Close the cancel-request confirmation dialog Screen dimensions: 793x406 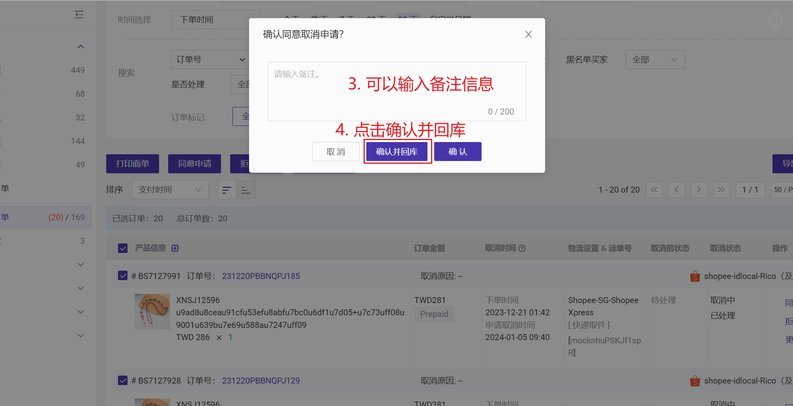click(528, 34)
